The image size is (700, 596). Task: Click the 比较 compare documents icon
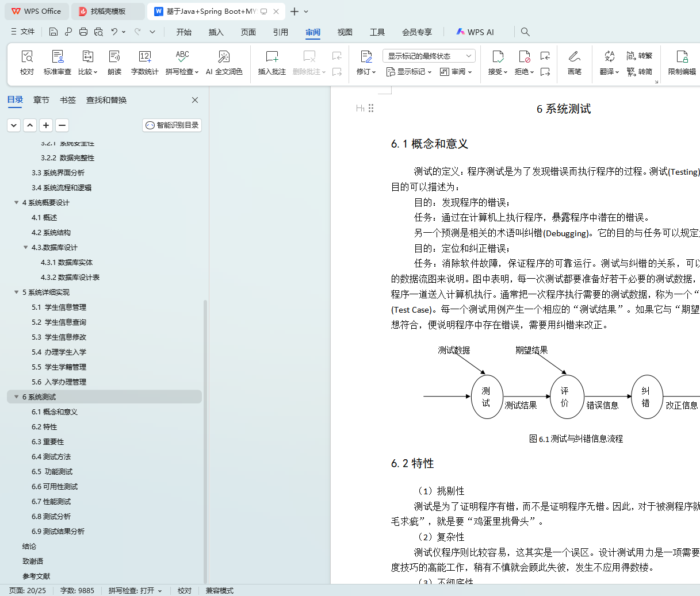[x=87, y=56]
